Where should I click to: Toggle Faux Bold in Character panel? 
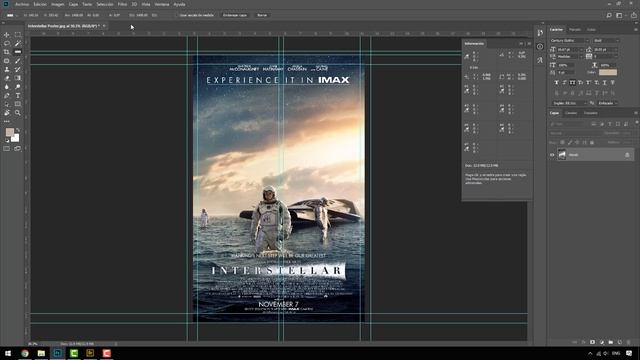pyautogui.click(x=556, y=82)
